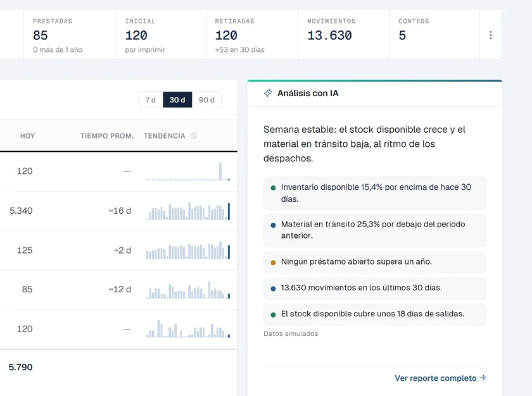Click the trend sparkline in the 5.340 row
This screenshot has height=396, width=532.
[x=188, y=211]
